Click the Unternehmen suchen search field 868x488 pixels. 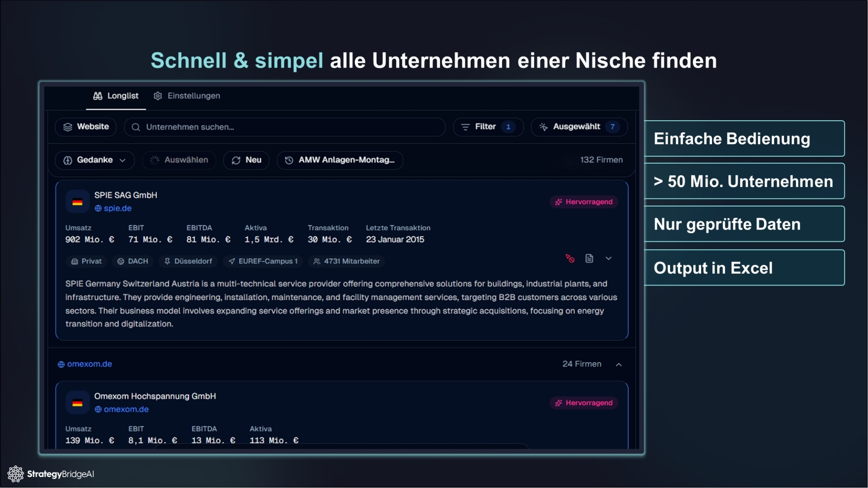tap(285, 127)
